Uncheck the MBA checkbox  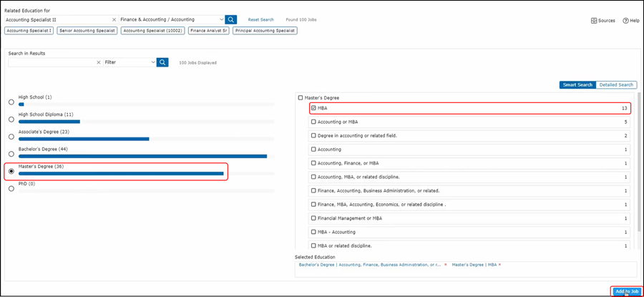click(x=313, y=108)
